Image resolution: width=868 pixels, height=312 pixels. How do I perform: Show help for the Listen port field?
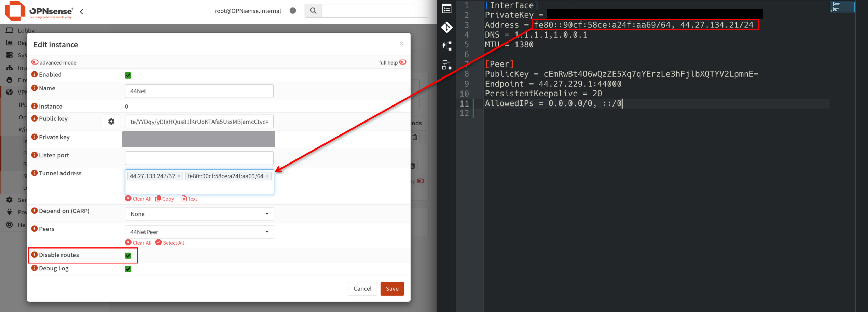(35, 155)
